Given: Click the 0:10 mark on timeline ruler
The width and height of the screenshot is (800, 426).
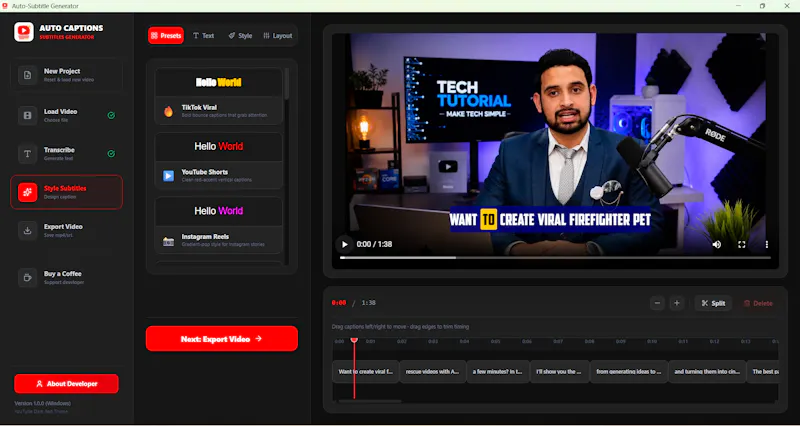Looking at the screenshot, I should tap(652, 341).
